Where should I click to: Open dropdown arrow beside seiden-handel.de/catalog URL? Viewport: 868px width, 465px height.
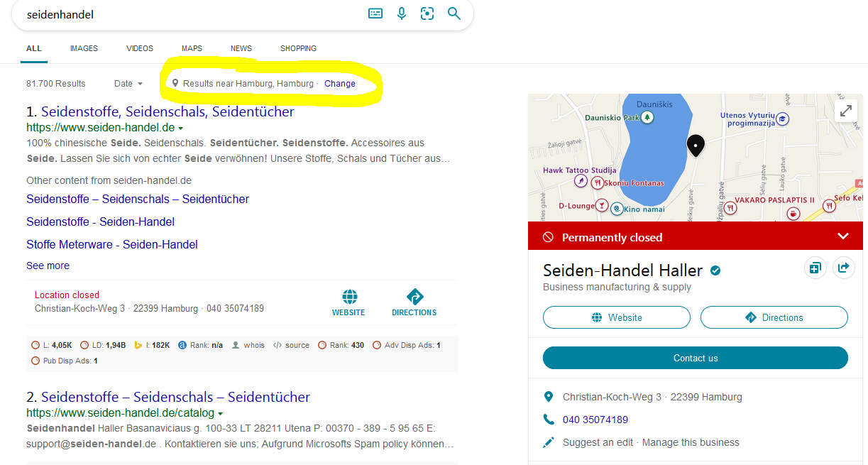(x=221, y=413)
